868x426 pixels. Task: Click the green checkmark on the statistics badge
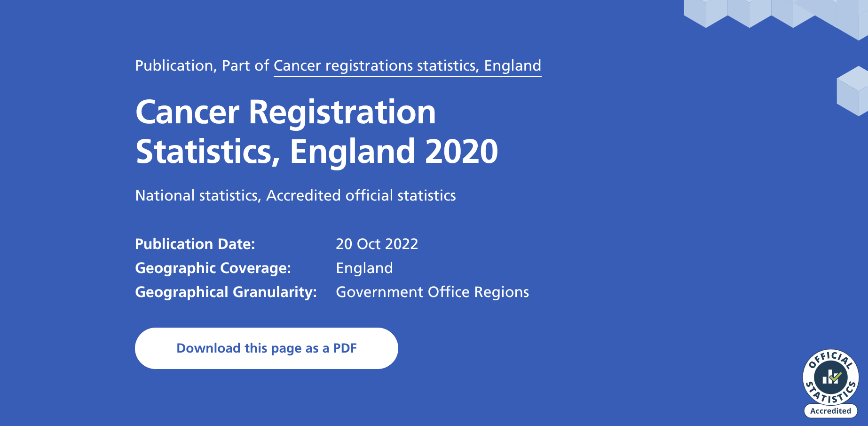pyautogui.click(x=836, y=376)
